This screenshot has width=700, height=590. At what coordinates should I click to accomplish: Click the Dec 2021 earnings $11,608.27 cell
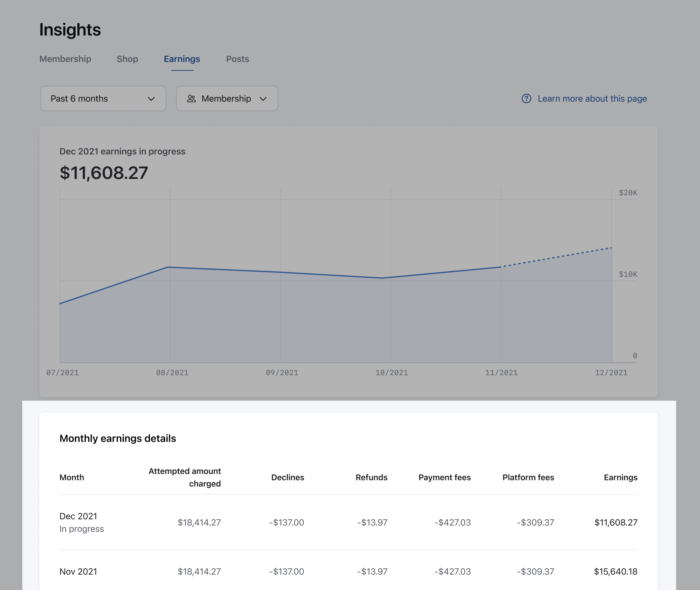(615, 522)
